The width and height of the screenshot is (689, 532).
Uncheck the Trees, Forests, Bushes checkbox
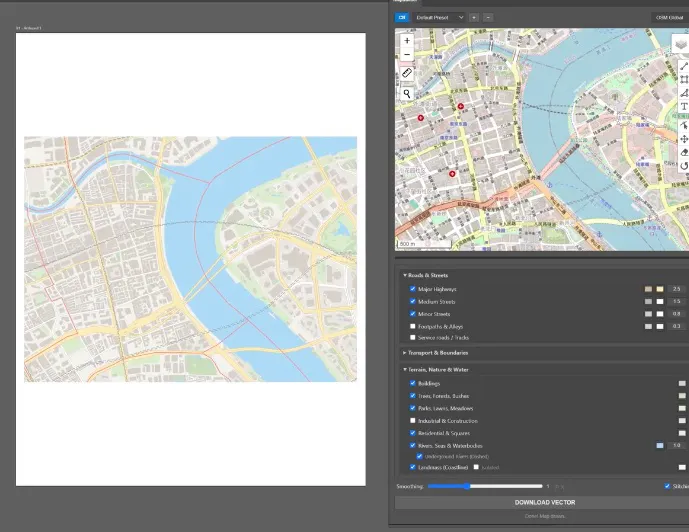(413, 395)
